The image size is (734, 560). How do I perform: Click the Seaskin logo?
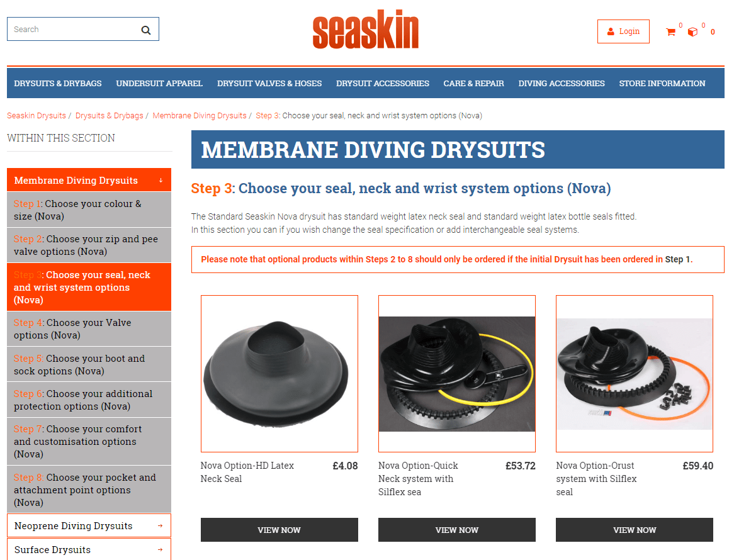[366, 30]
